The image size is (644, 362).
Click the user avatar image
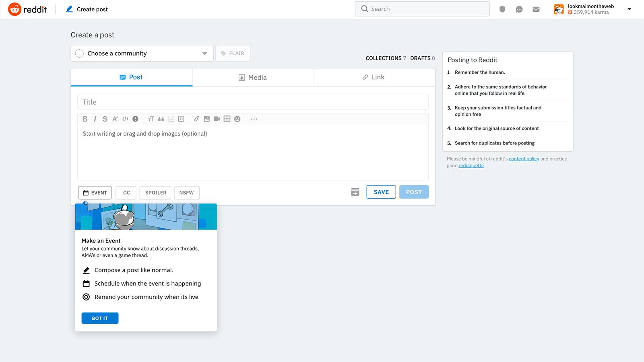pos(559,9)
